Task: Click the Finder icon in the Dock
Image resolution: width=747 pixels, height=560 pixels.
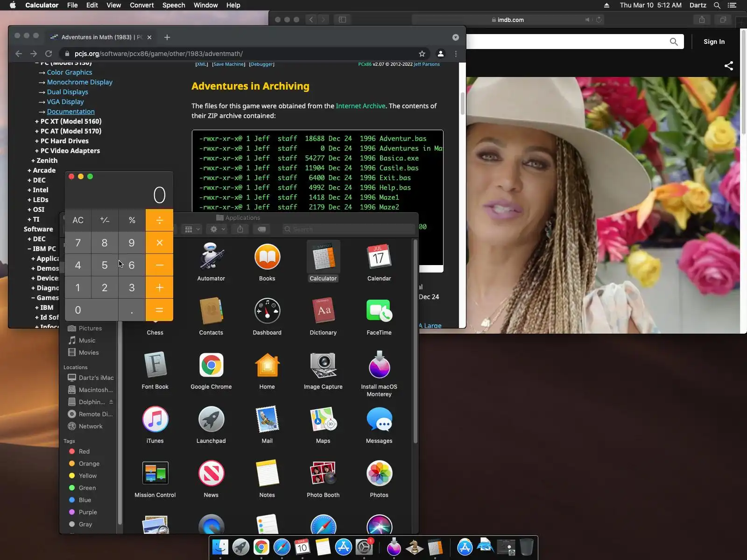Action: [x=220, y=547]
